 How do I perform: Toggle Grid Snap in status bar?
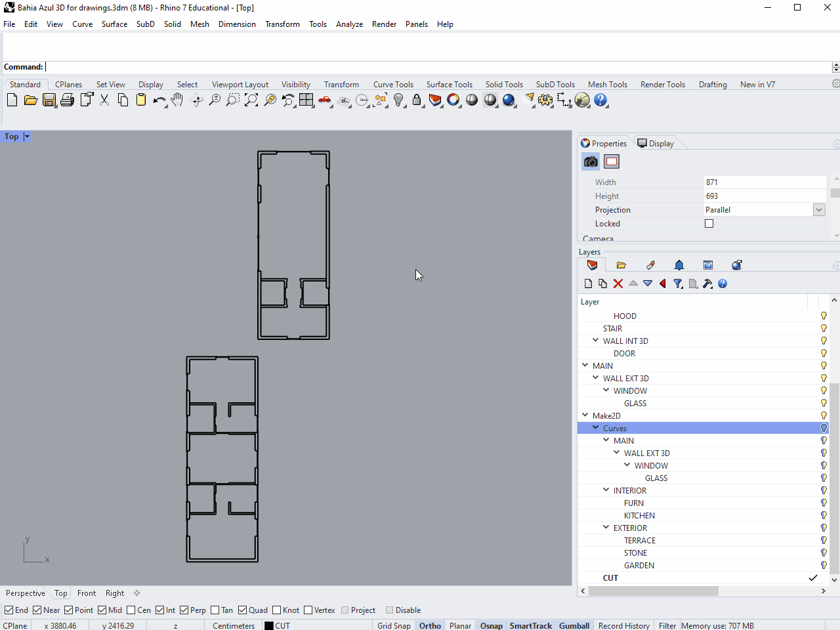(394, 625)
